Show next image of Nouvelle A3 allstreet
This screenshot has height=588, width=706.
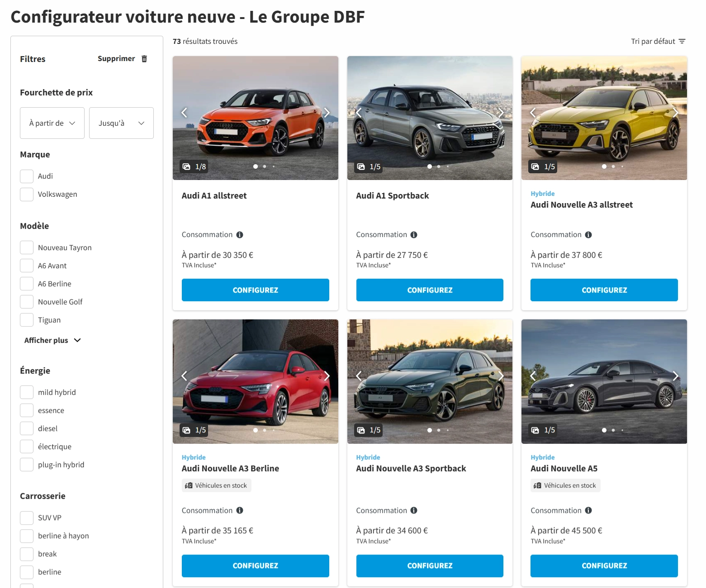point(675,112)
